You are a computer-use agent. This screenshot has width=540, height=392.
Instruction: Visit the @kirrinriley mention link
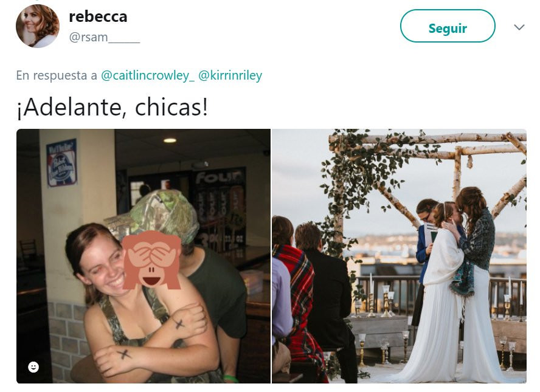[230, 75]
